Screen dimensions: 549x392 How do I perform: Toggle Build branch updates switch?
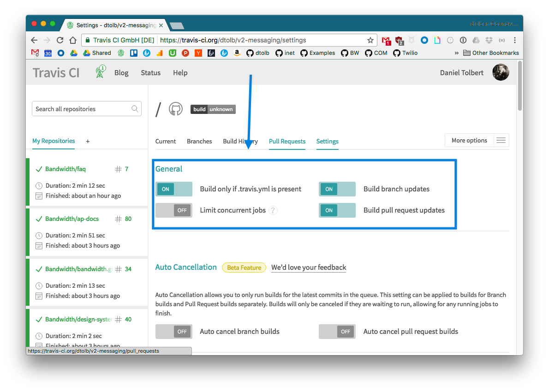tap(337, 189)
